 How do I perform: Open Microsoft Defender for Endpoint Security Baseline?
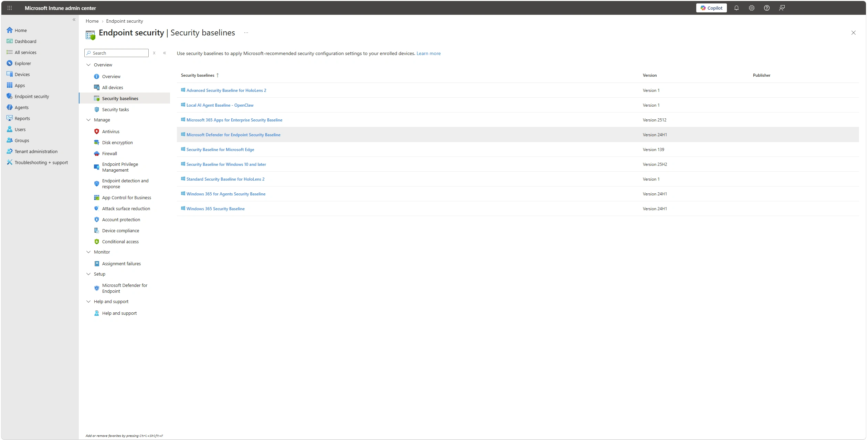pyautogui.click(x=233, y=135)
